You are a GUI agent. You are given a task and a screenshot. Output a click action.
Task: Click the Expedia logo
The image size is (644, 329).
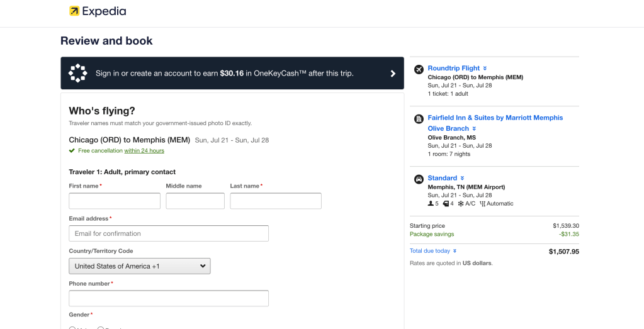[x=98, y=11]
